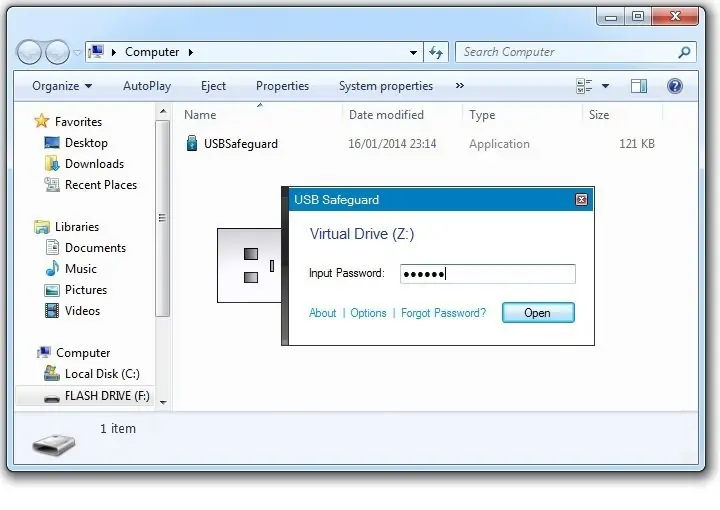Viewport: 720px width, 510px height.
Task: Open the Organize menu
Action: (x=62, y=86)
